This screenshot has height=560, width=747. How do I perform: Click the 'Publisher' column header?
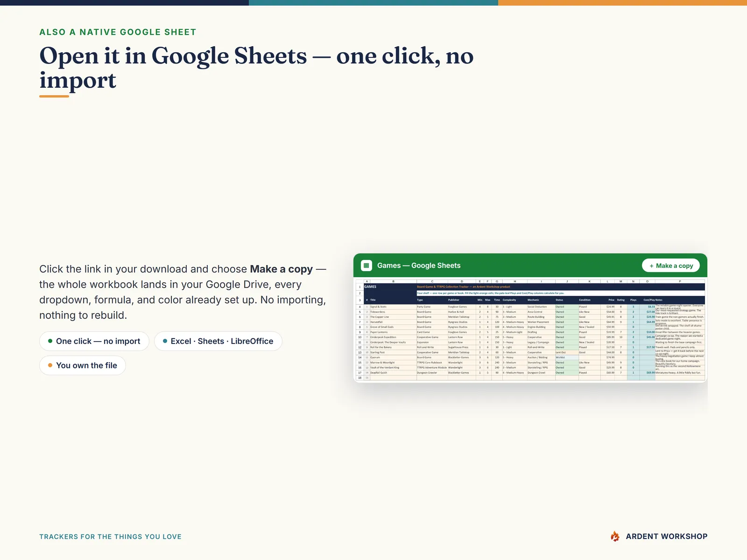(461, 300)
